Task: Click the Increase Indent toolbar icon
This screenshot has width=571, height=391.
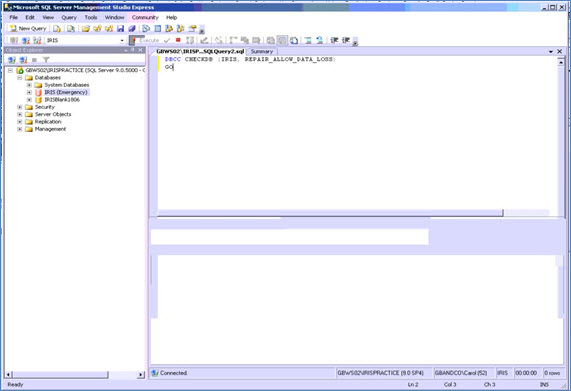Action: pos(346,40)
